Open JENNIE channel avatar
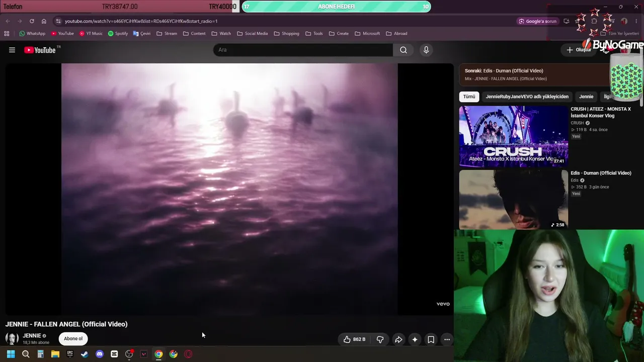 (12, 339)
